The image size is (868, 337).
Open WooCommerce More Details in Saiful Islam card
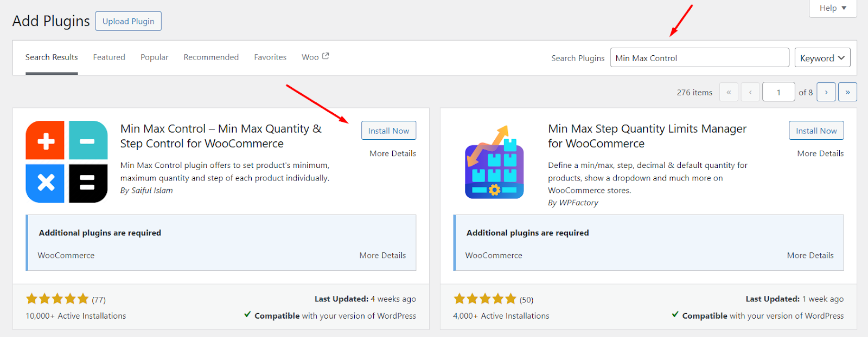click(x=382, y=255)
